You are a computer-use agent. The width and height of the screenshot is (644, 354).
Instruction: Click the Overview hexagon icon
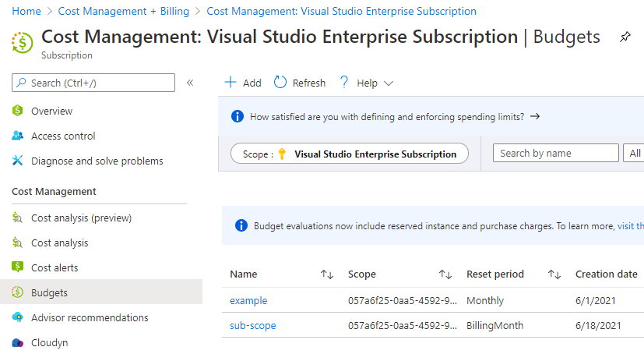tap(17, 111)
